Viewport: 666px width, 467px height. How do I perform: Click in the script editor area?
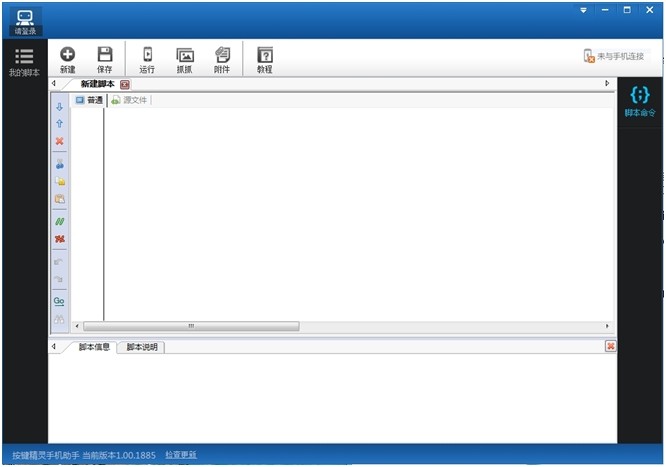pyautogui.click(x=359, y=214)
